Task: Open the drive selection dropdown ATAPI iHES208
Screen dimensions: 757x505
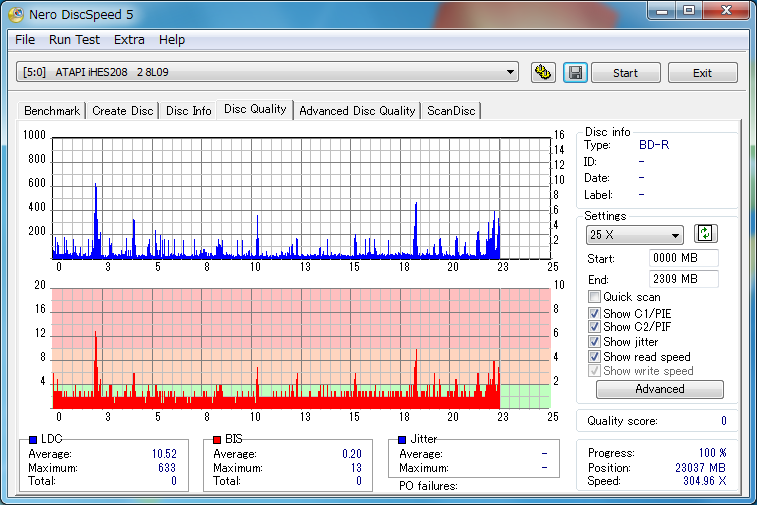Action: click(267, 72)
